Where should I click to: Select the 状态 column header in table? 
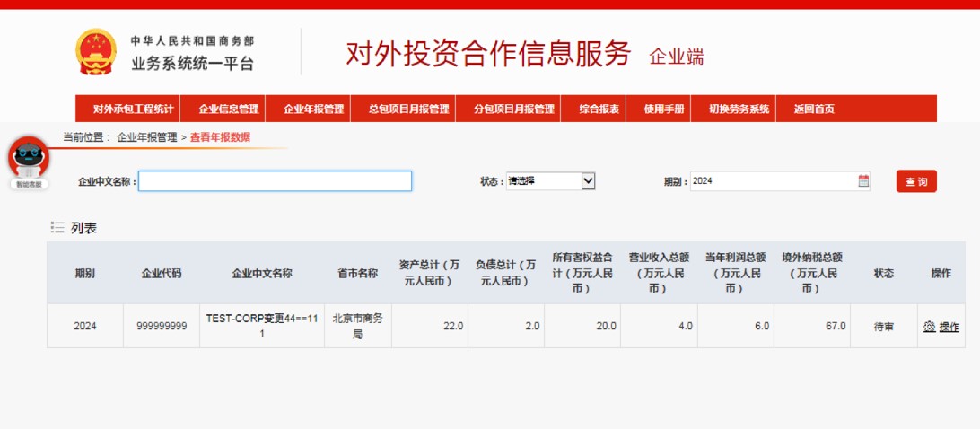[x=884, y=273]
